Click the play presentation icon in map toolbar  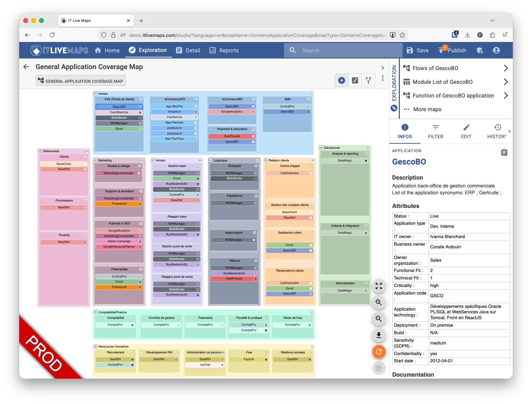coord(341,80)
